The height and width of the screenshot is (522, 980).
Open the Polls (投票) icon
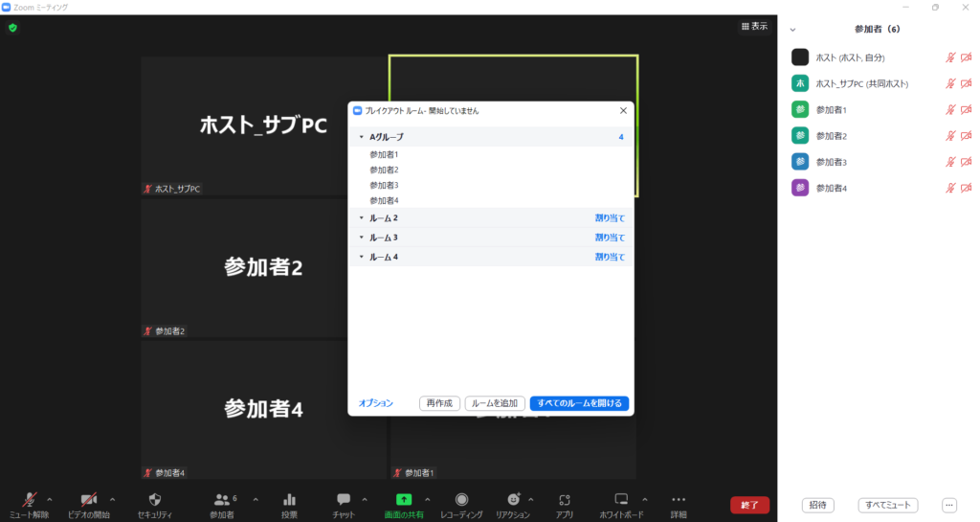(289, 499)
